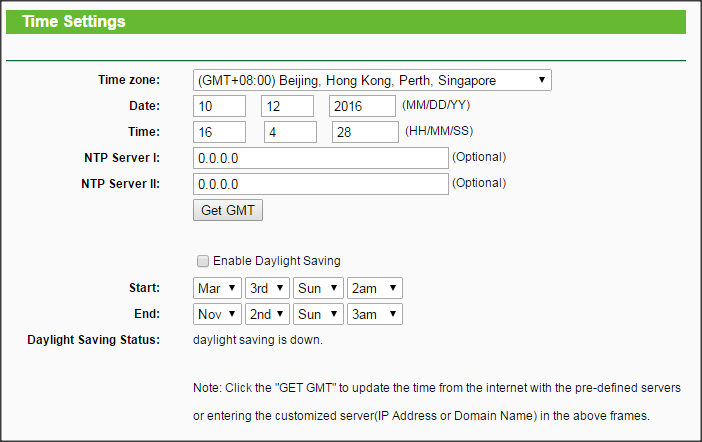Click the seconds field showing 28
This screenshot has height=442, width=702.
(365, 132)
